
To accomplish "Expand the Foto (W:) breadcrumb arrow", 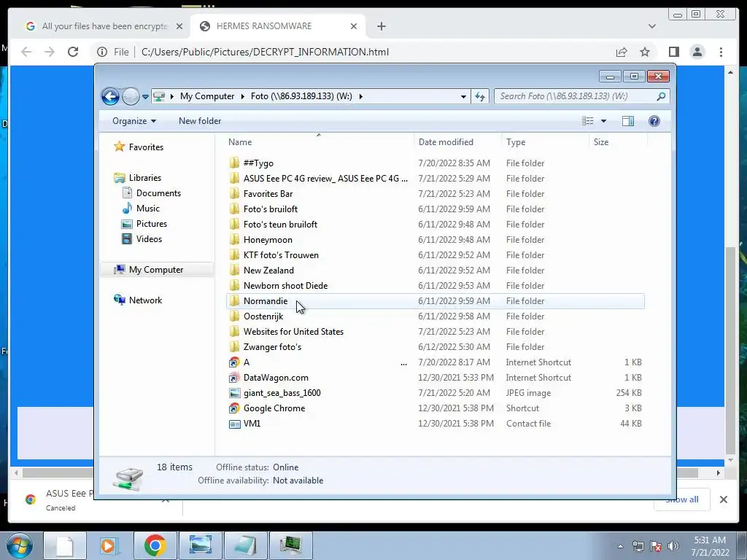I will coord(360,97).
